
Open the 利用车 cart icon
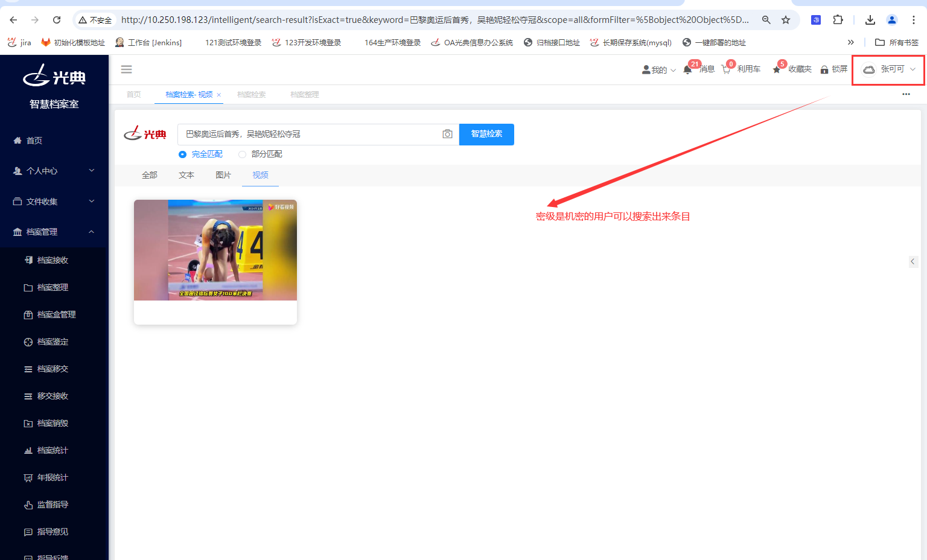(x=726, y=69)
